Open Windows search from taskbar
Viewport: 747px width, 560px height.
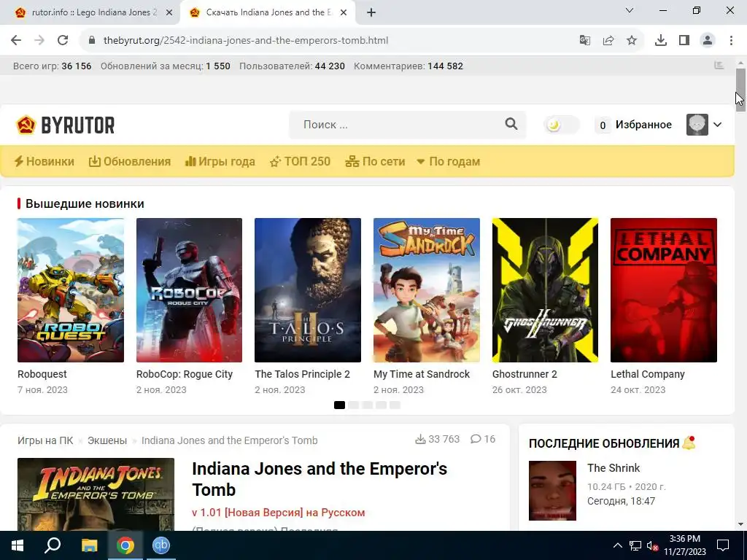click(x=53, y=545)
